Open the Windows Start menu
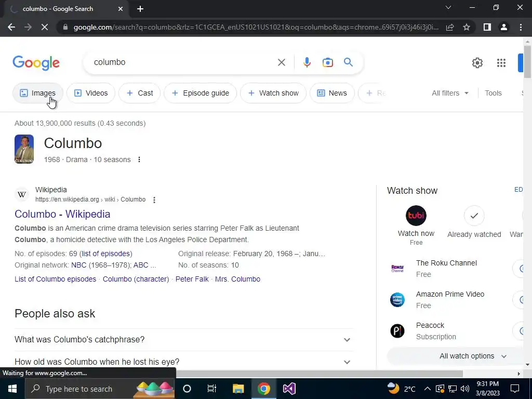This screenshot has width=532, height=399. [x=12, y=389]
